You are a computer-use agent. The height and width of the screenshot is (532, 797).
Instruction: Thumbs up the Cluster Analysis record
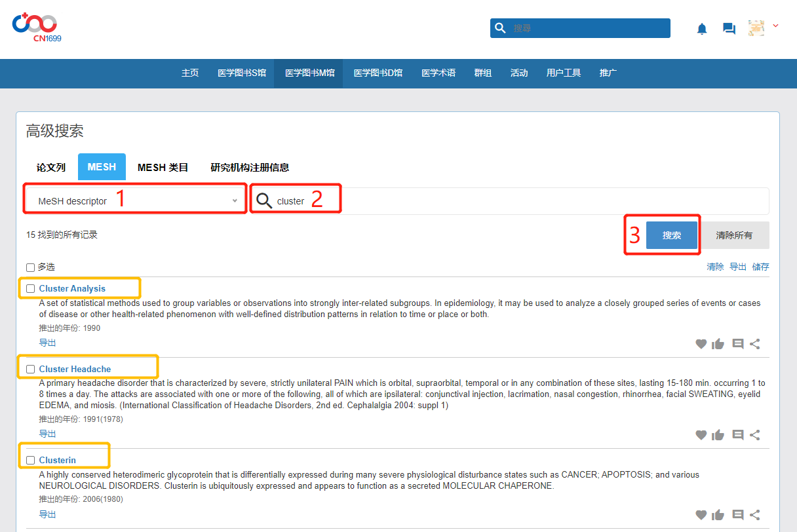[718, 344]
